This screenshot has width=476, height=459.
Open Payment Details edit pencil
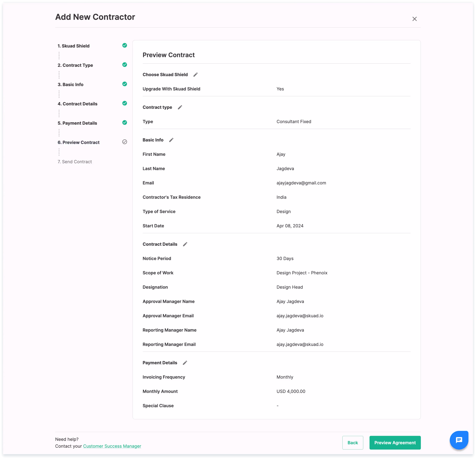tap(185, 363)
